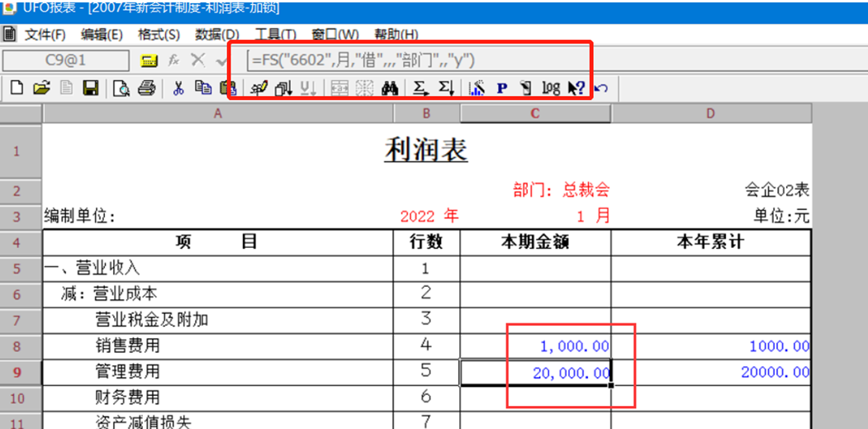Click the 编制单位: cell
The height and width of the screenshot is (429, 868).
click(80, 217)
